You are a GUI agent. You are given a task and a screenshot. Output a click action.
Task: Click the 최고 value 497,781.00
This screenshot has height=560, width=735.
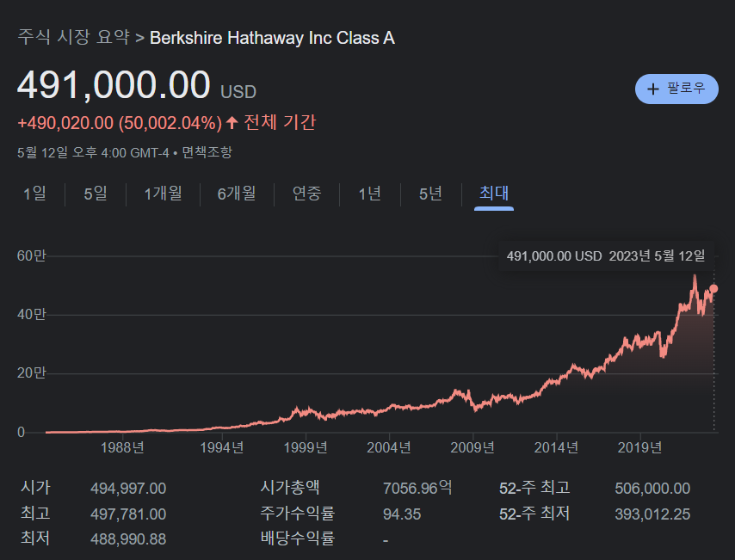(128, 514)
